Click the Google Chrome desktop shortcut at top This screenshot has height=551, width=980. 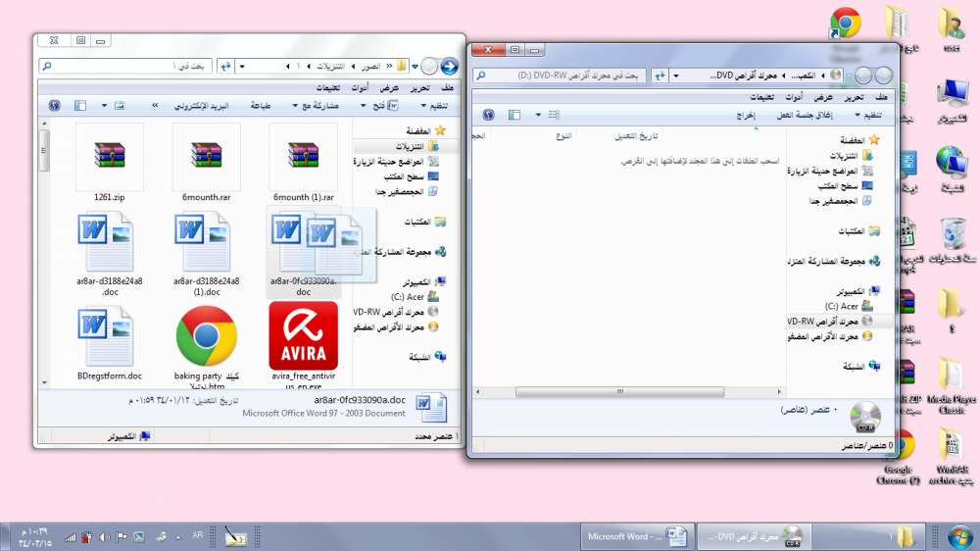(x=845, y=25)
